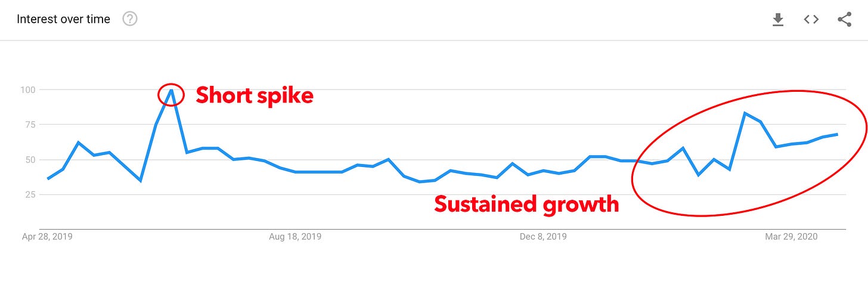Click the small red circle around the spike

click(x=172, y=95)
